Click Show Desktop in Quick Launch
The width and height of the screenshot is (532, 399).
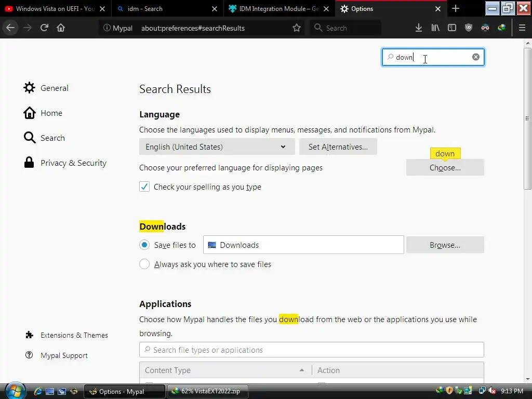click(x=50, y=391)
